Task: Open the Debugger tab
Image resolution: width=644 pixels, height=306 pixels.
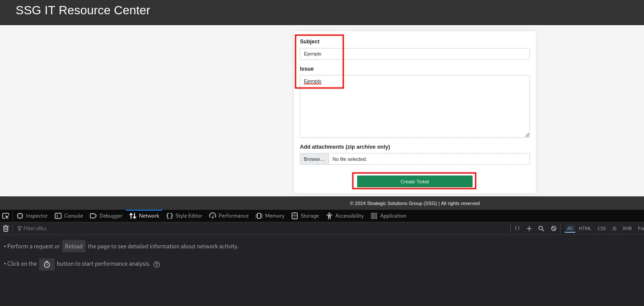Action: [x=106, y=216]
